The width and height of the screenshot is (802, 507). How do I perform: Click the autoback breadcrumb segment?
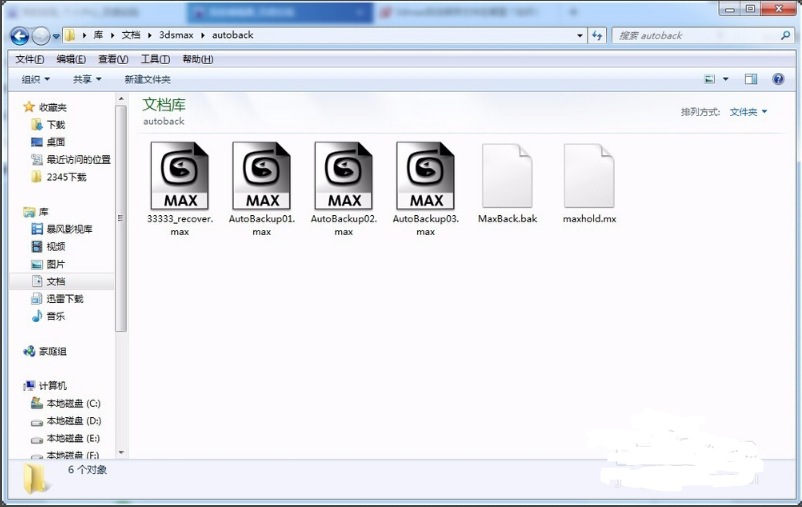click(233, 35)
